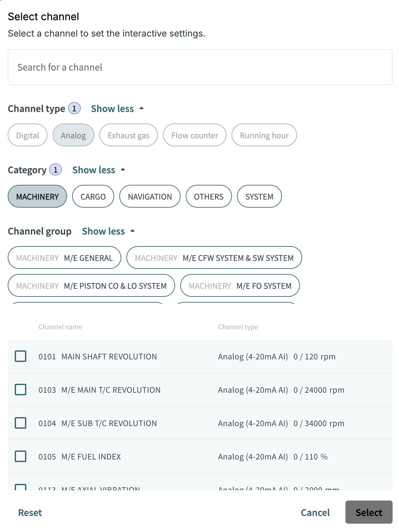Select the OTHERS category chip
399x532 pixels.
[x=209, y=196]
